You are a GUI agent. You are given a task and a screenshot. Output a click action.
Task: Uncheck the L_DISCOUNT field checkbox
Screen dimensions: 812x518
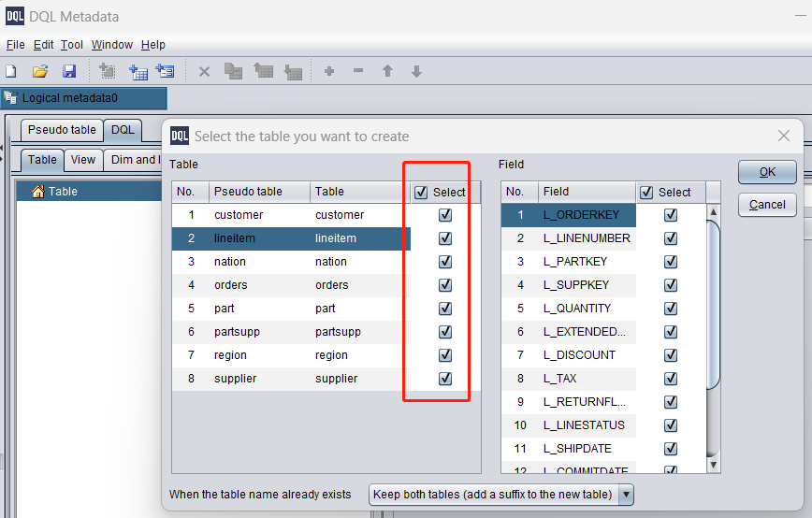pyautogui.click(x=670, y=355)
